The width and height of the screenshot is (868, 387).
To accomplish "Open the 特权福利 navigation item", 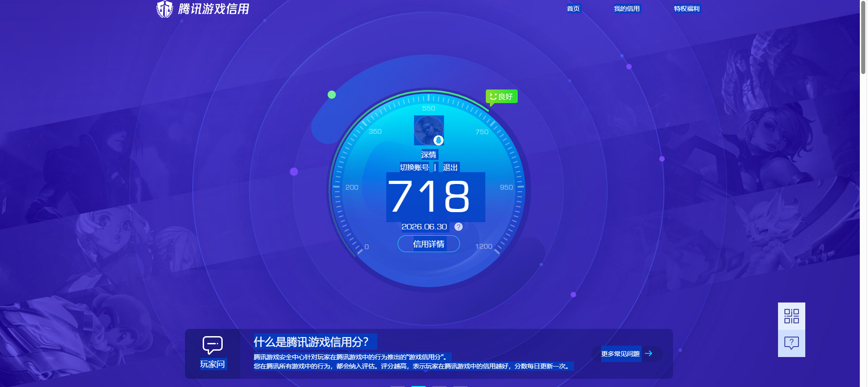I will (x=687, y=9).
